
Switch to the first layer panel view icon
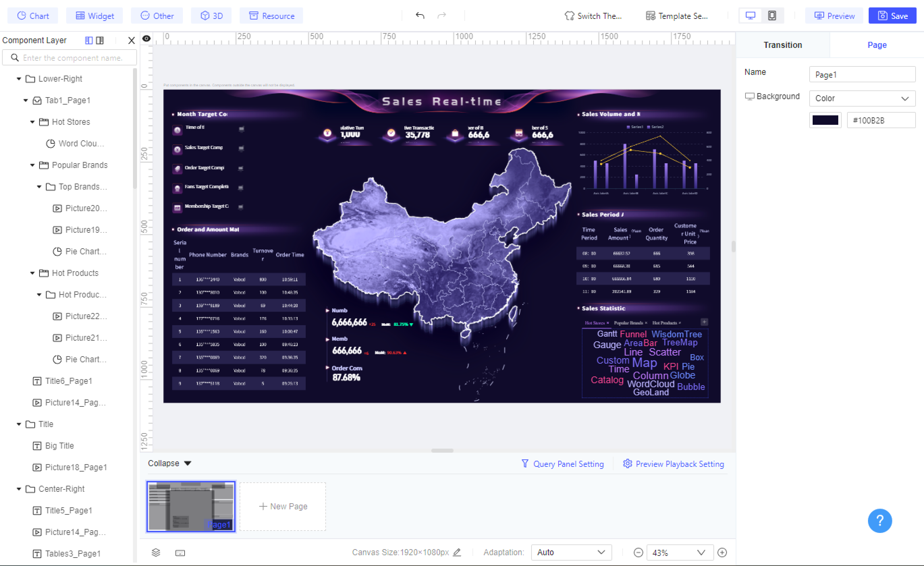[x=88, y=40]
